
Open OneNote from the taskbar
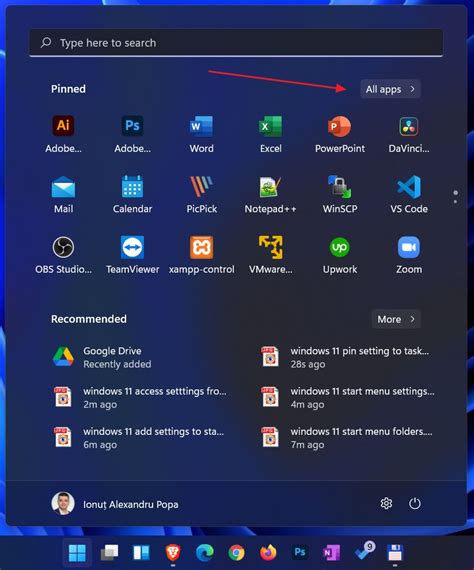(x=332, y=553)
